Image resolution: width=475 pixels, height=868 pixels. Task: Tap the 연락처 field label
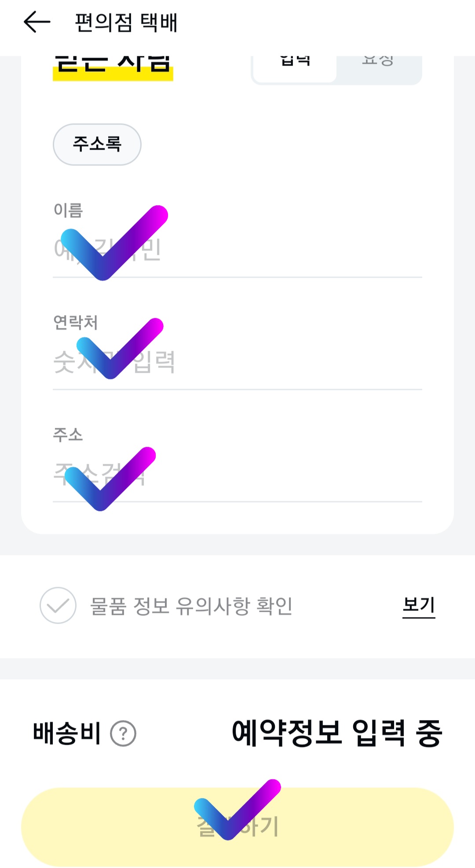click(x=76, y=322)
